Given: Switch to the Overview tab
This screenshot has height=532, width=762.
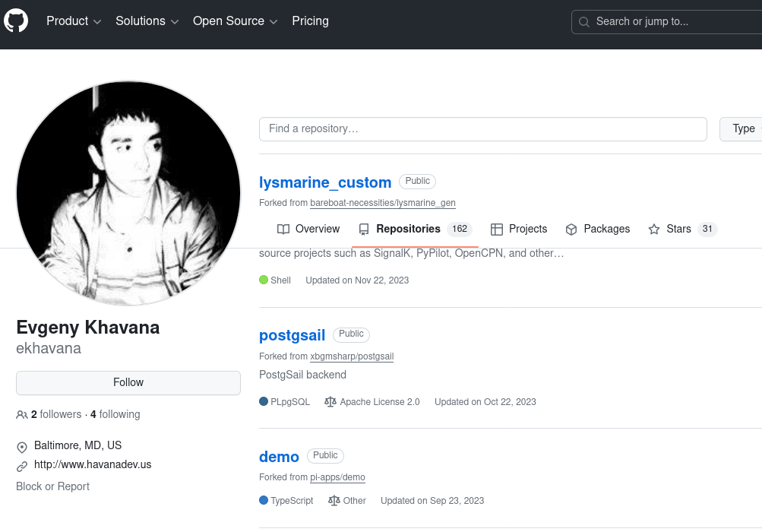Looking at the screenshot, I should tap(308, 229).
